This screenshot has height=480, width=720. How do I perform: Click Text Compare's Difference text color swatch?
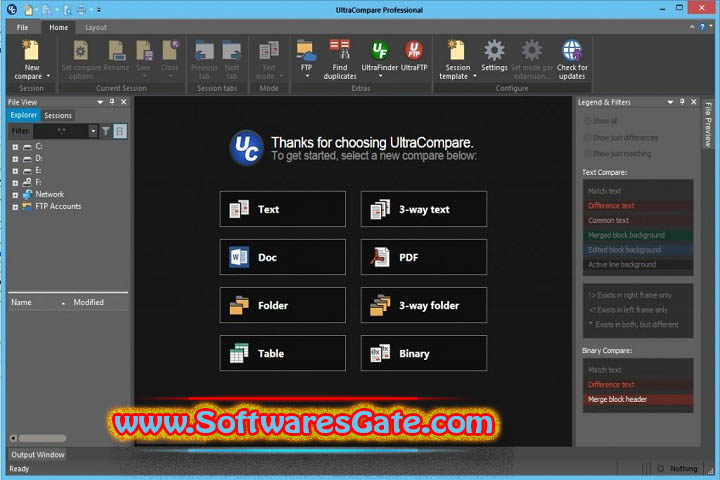(638, 206)
